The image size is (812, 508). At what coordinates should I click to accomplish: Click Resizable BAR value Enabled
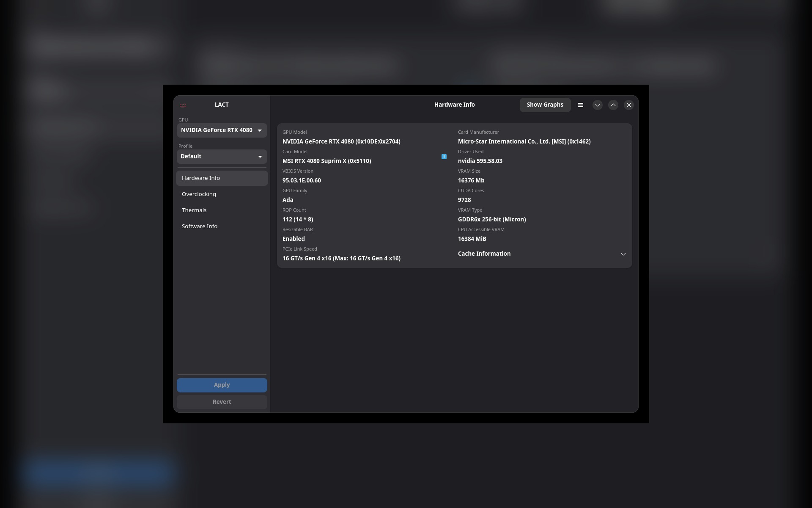(294, 239)
